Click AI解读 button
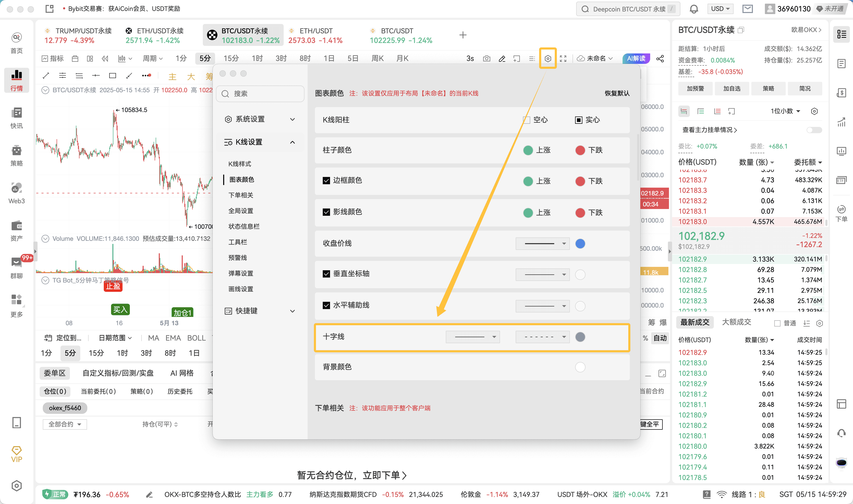The width and height of the screenshot is (853, 504). 636,58
